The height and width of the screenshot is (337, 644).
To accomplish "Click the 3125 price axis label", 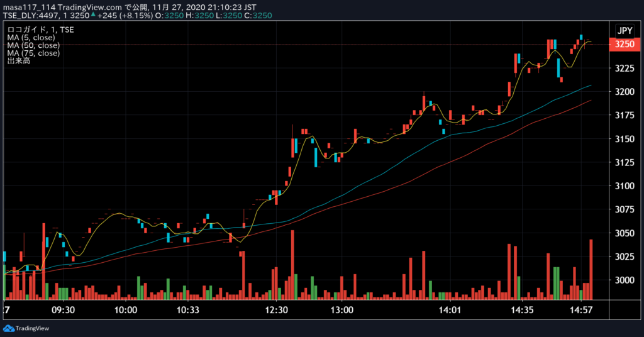I will (x=625, y=163).
